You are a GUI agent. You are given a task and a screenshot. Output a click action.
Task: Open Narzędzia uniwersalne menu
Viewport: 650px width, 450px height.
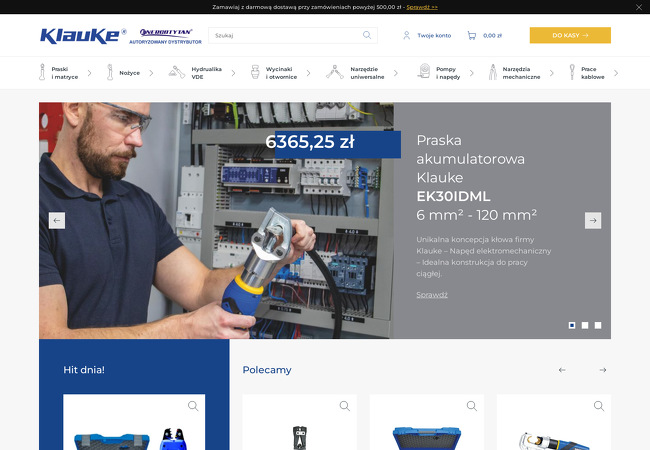pos(367,73)
